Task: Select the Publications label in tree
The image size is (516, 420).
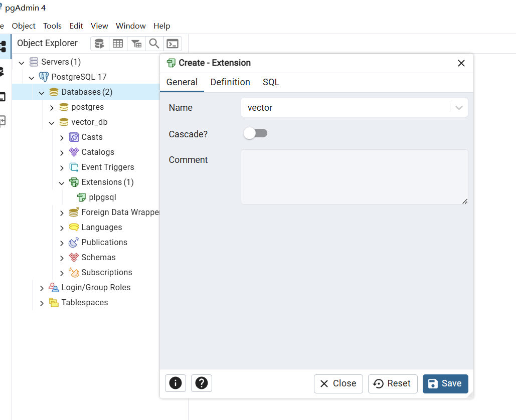Action: click(x=104, y=243)
